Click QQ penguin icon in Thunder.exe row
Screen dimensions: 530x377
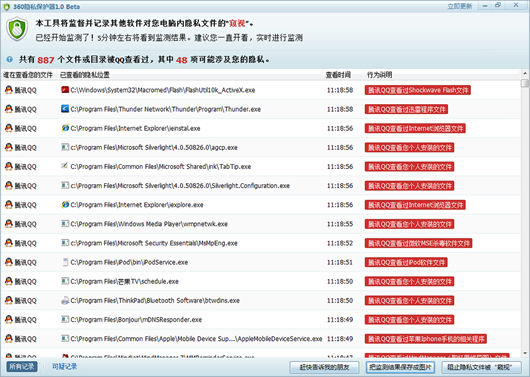(9, 109)
